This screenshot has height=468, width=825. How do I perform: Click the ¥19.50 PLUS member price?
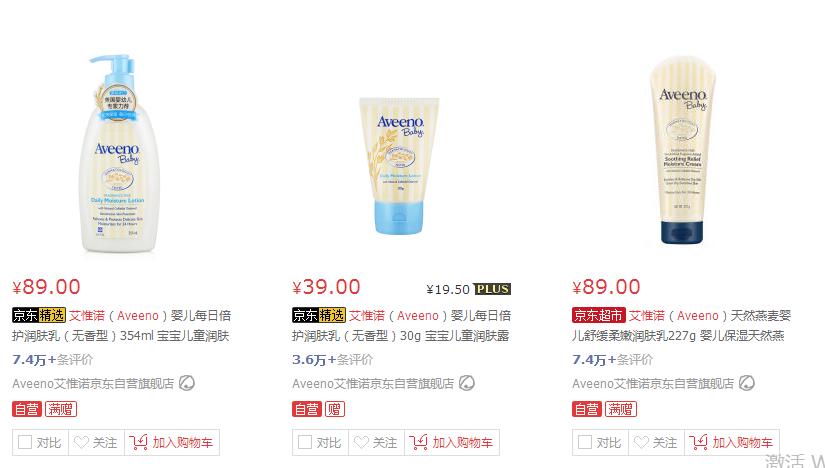tap(468, 289)
